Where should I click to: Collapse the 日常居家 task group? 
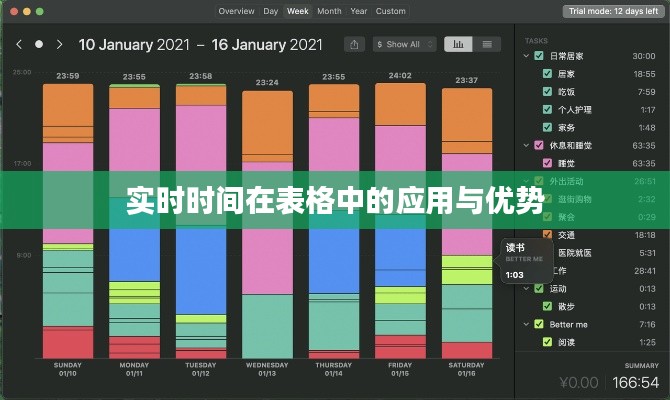pos(526,56)
